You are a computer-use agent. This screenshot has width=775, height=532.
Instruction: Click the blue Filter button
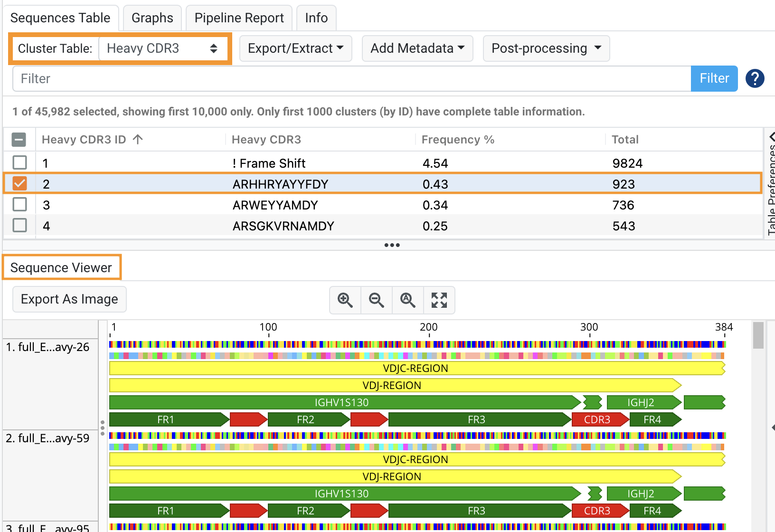[x=714, y=78]
